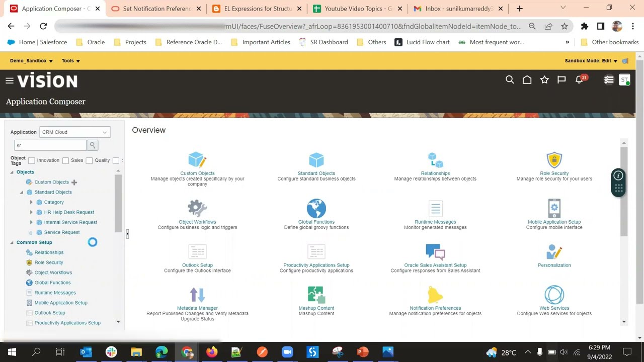This screenshot has width=644, height=362.
Task: Collapse left pane with splitter arrow
Action: (x=127, y=234)
